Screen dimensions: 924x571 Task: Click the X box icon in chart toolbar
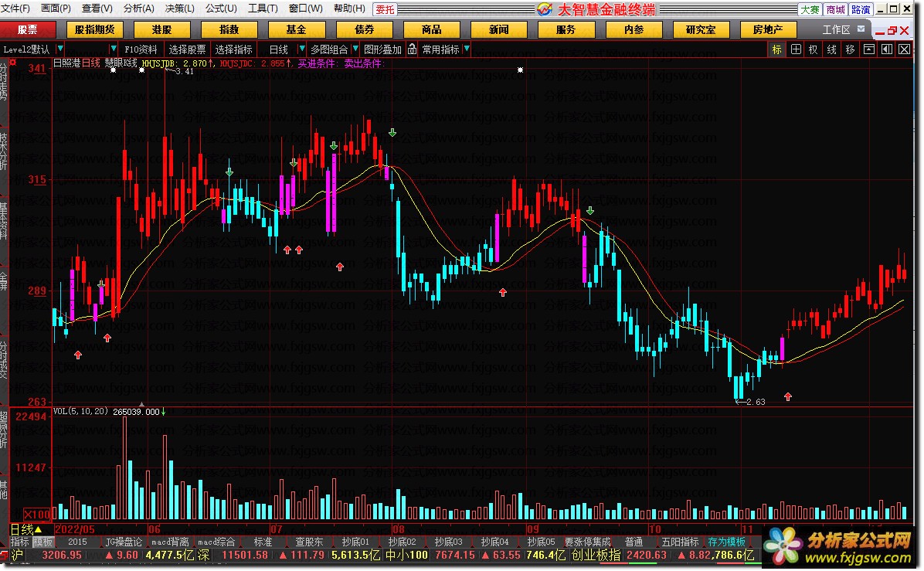click(905, 49)
